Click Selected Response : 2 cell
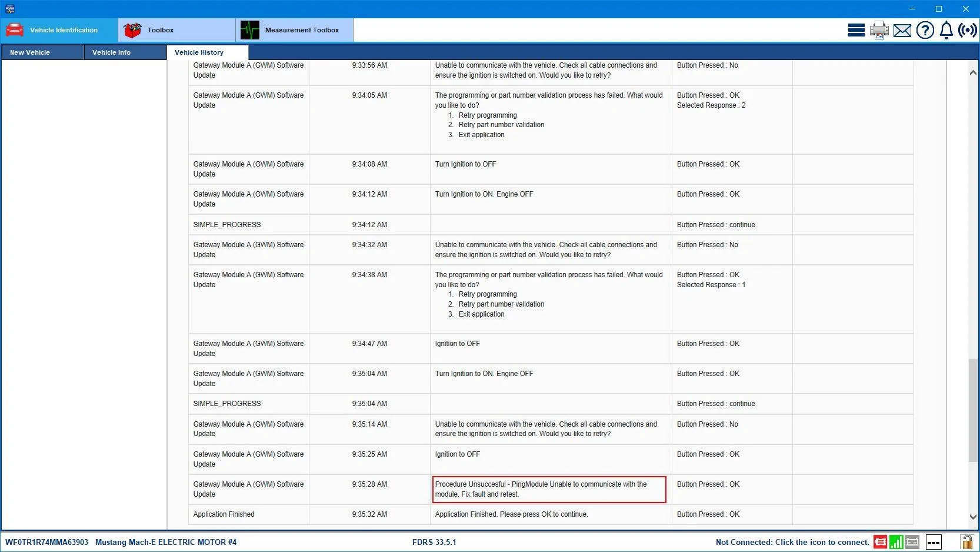 click(711, 105)
